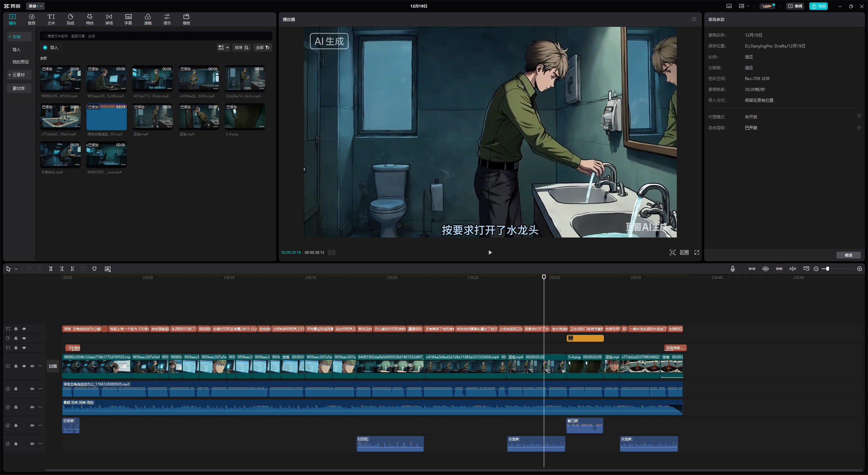Viewport: 868px width, 475px height.
Task: Open the 菜单 menu at top left
Action: point(35,6)
